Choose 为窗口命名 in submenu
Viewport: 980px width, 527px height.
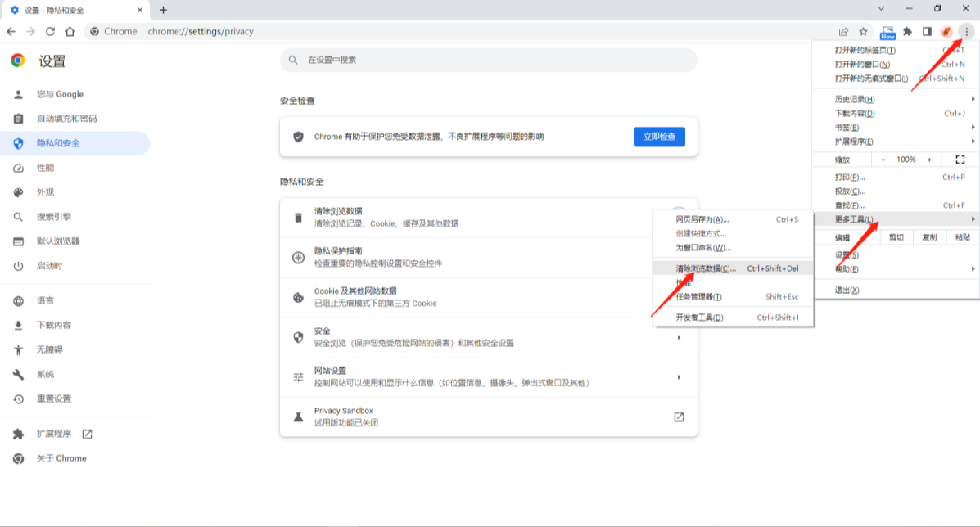click(733, 248)
